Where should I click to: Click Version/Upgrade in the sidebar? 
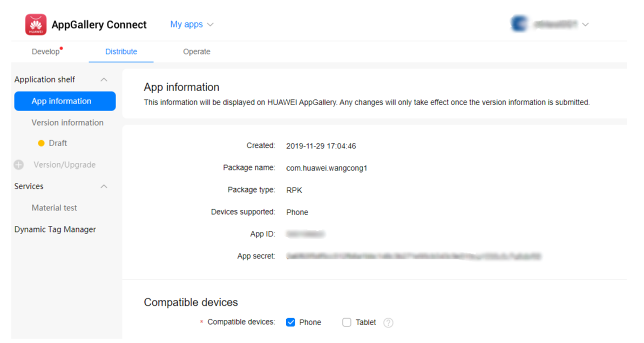pyautogui.click(x=64, y=165)
